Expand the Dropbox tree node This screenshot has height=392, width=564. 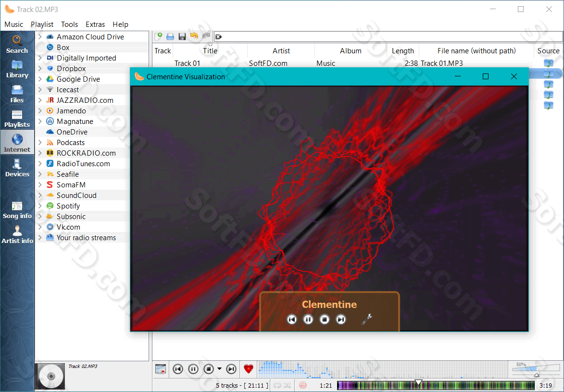[x=40, y=68]
